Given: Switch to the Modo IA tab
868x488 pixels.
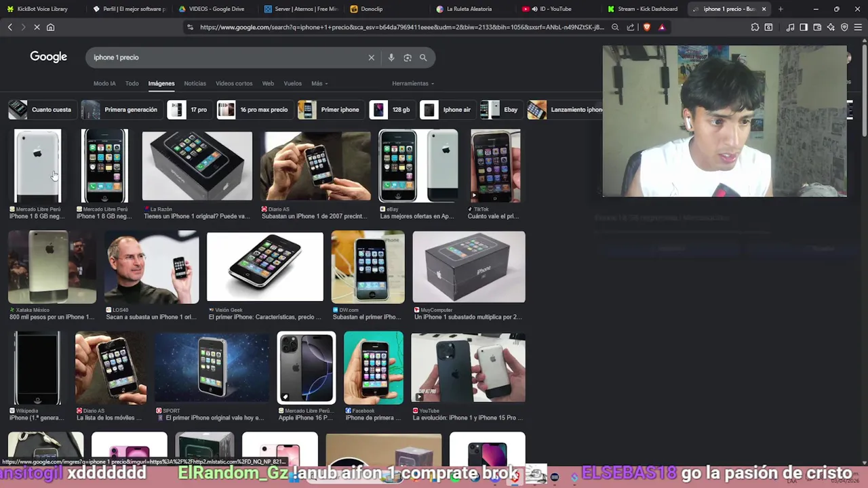Looking at the screenshot, I should (104, 83).
